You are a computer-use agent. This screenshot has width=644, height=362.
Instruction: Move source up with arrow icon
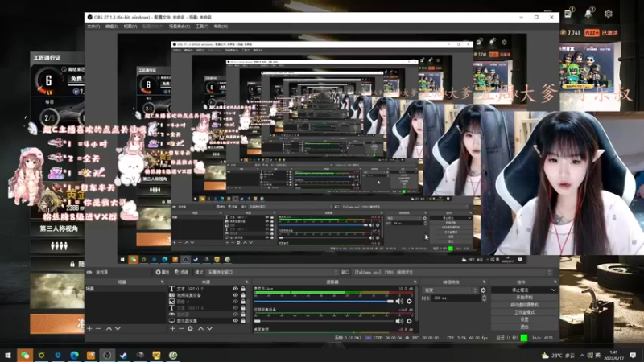[200, 329]
